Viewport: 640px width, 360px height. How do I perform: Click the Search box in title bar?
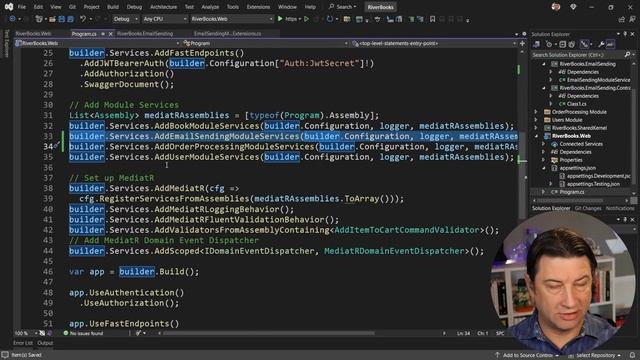point(343,7)
